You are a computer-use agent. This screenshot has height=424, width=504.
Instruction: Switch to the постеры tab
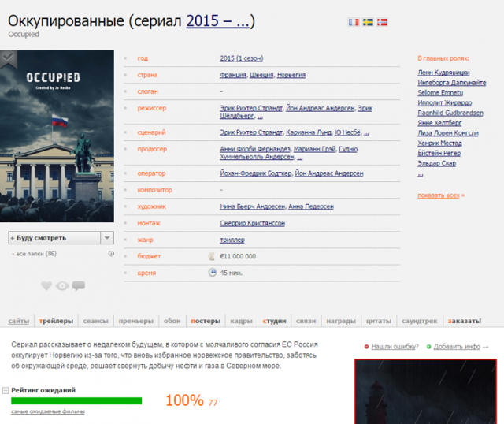[x=206, y=322]
